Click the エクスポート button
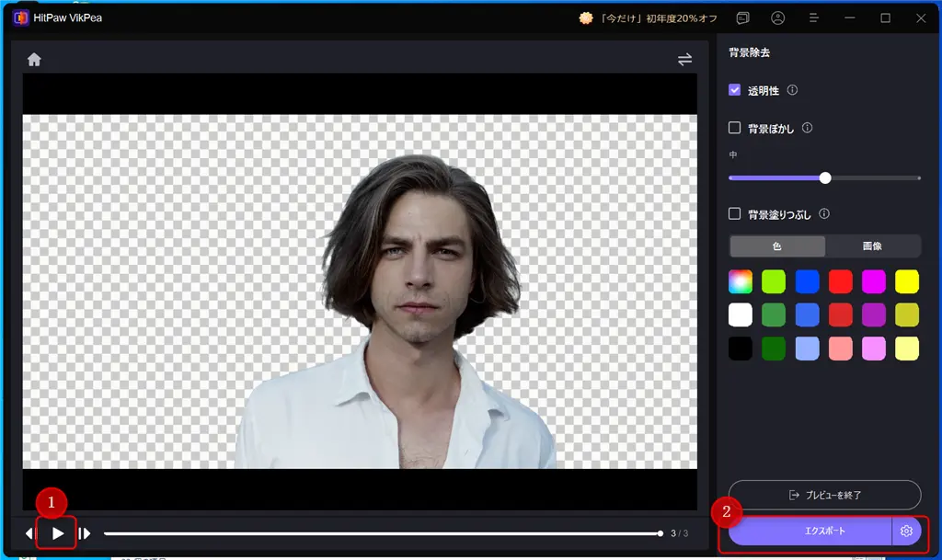This screenshot has width=942, height=560. tap(810, 531)
